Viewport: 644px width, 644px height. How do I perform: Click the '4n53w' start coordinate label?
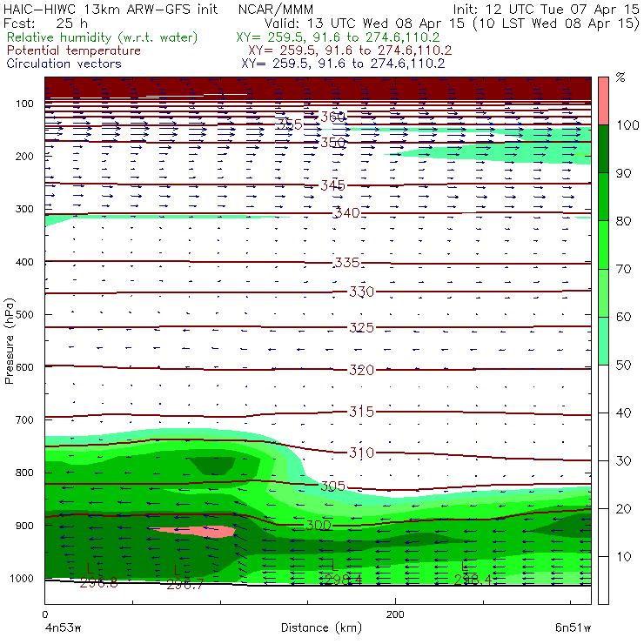(x=64, y=628)
